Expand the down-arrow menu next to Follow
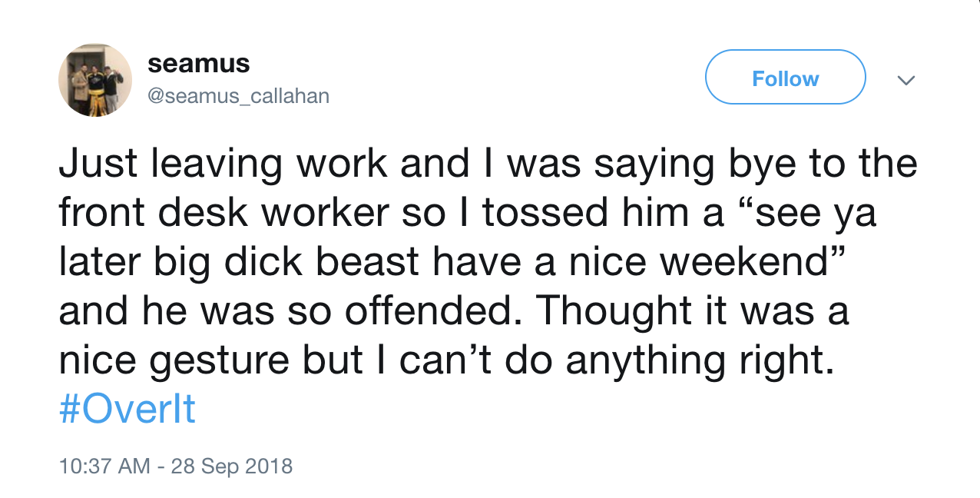This screenshot has width=980, height=498. point(907,80)
